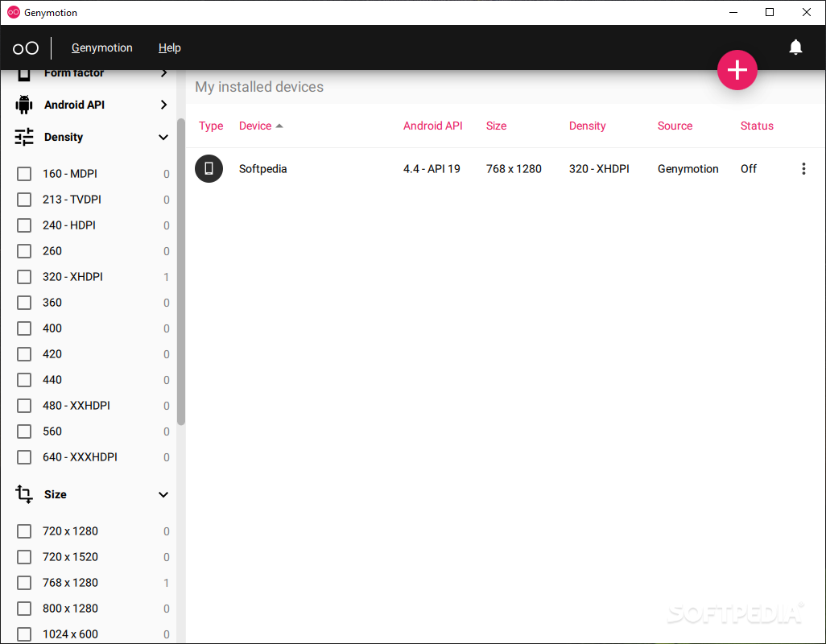This screenshot has width=826, height=644.
Task: Filter by size 720 x 1520
Action: click(24, 557)
